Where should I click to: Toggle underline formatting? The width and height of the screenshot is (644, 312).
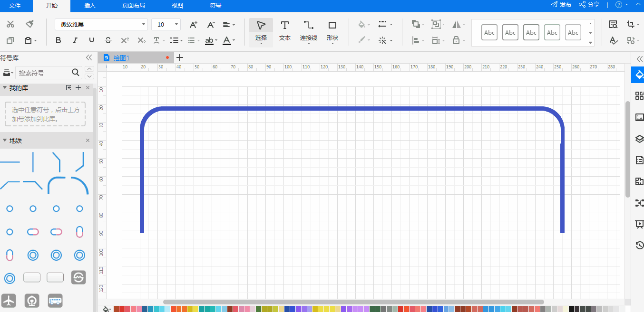point(92,40)
